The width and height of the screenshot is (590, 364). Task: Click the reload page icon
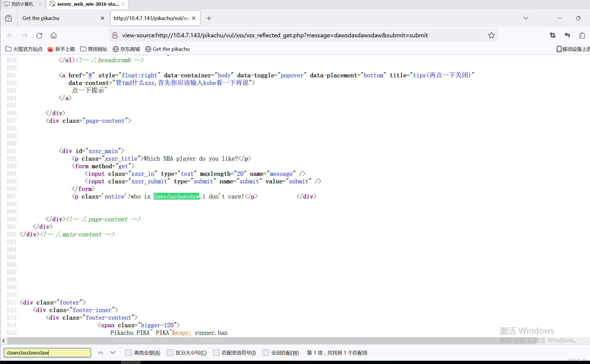coord(39,35)
